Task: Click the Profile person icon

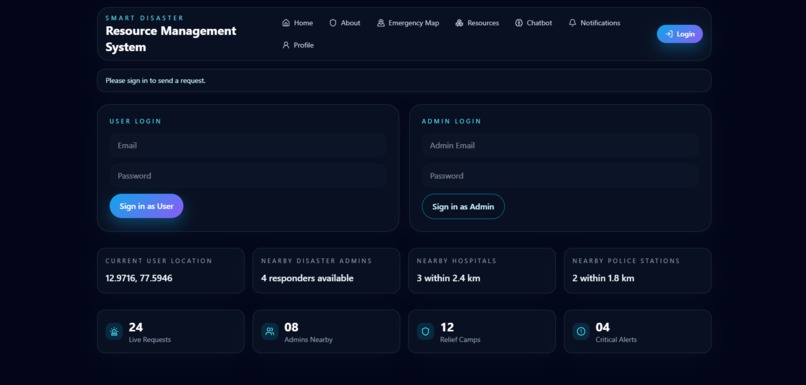Action: tap(286, 45)
